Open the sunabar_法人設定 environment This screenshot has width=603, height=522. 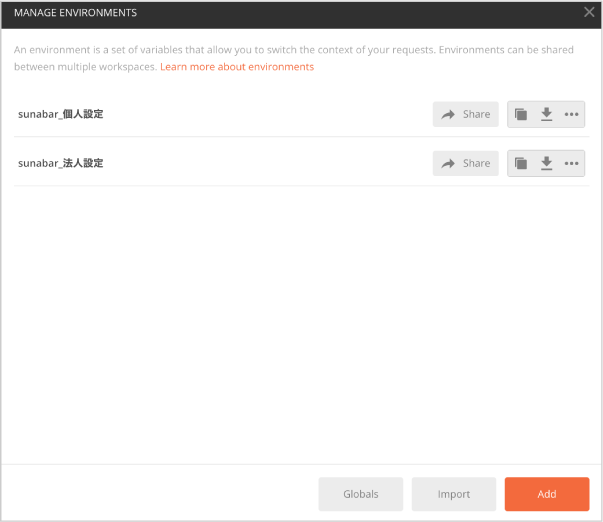(61, 163)
